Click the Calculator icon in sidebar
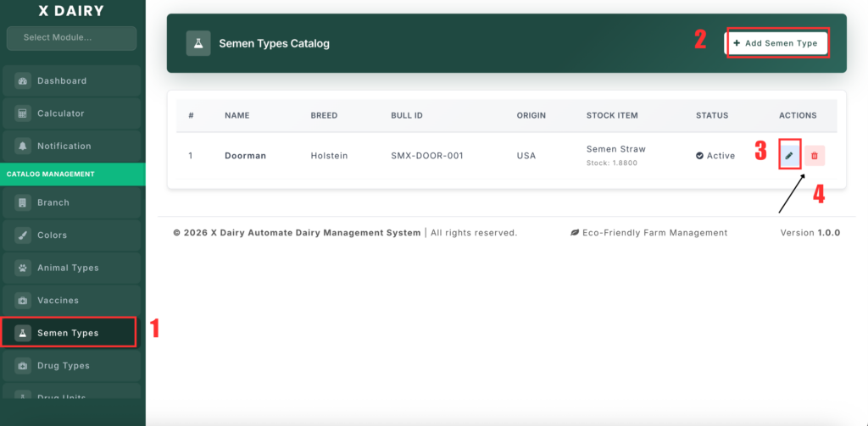868x426 pixels. click(x=23, y=113)
